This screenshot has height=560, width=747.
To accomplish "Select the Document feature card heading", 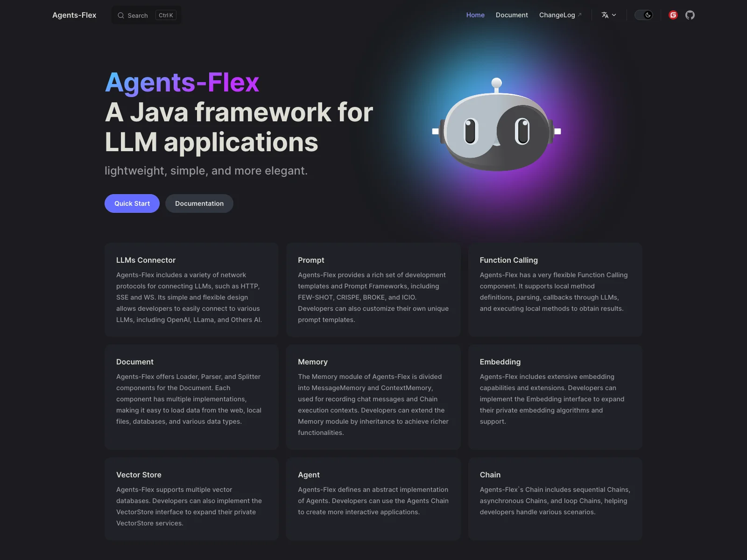I will coord(134,362).
